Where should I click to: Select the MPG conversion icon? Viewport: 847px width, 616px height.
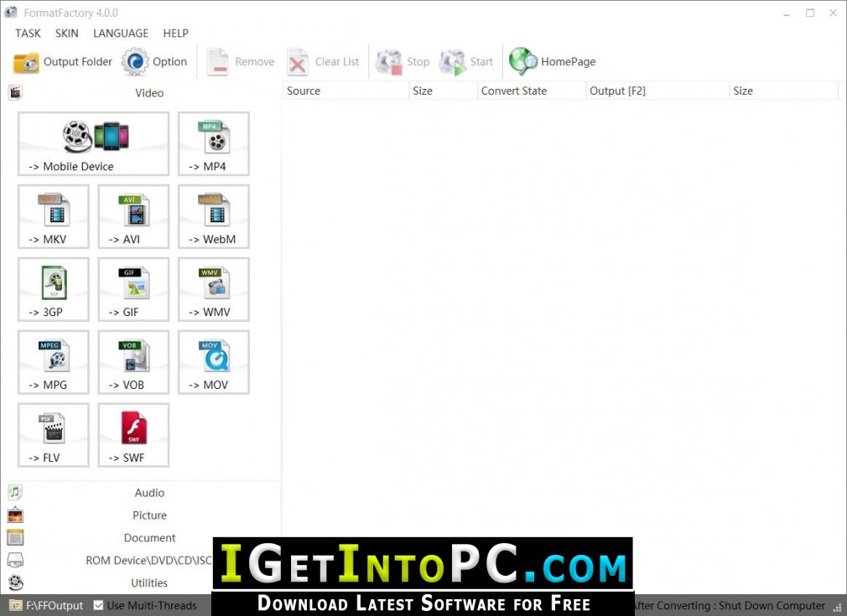(54, 362)
